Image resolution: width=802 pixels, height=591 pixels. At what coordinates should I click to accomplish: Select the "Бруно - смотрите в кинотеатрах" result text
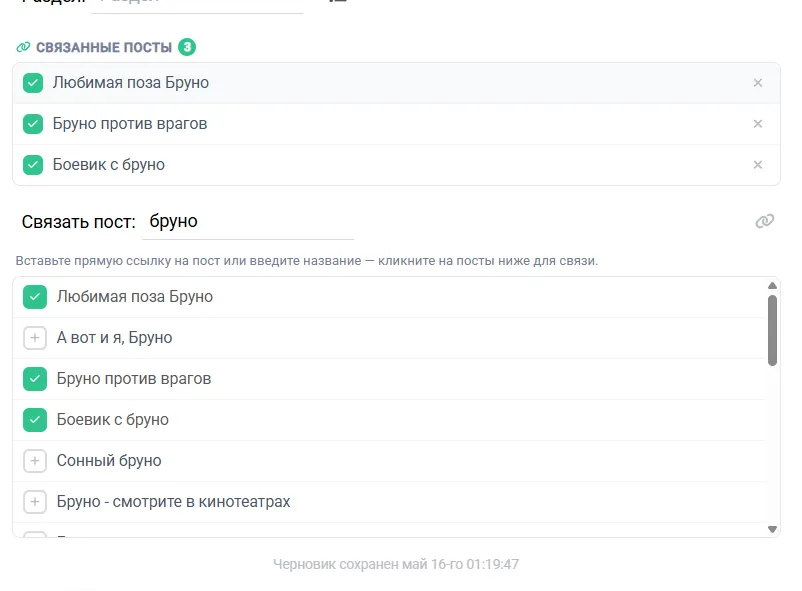pos(173,501)
